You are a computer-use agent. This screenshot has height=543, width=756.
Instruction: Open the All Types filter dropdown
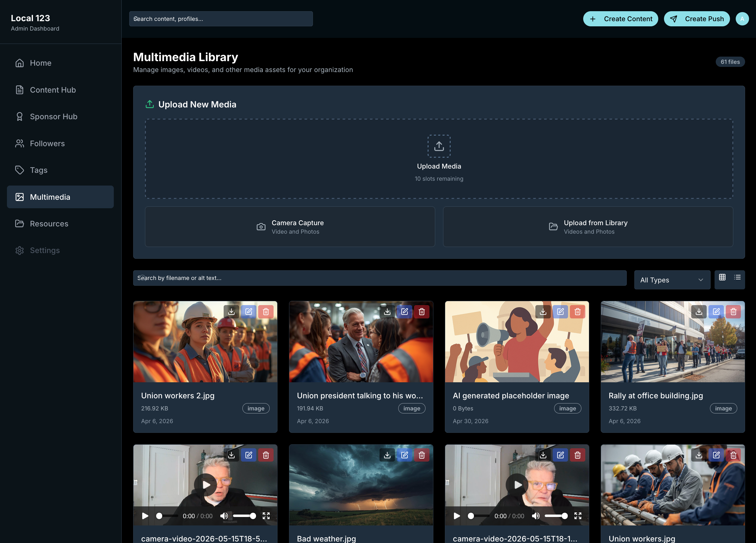click(672, 280)
